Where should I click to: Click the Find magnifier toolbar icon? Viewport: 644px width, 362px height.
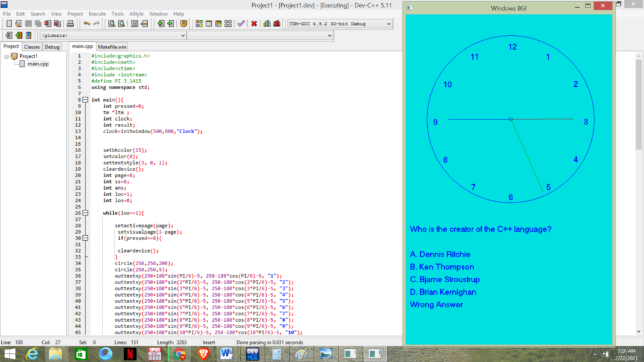(111, 24)
